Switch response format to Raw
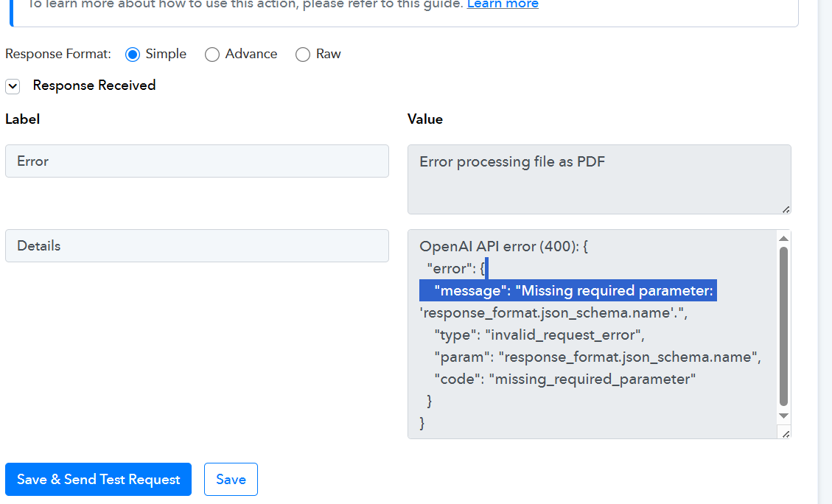 pyautogui.click(x=303, y=55)
